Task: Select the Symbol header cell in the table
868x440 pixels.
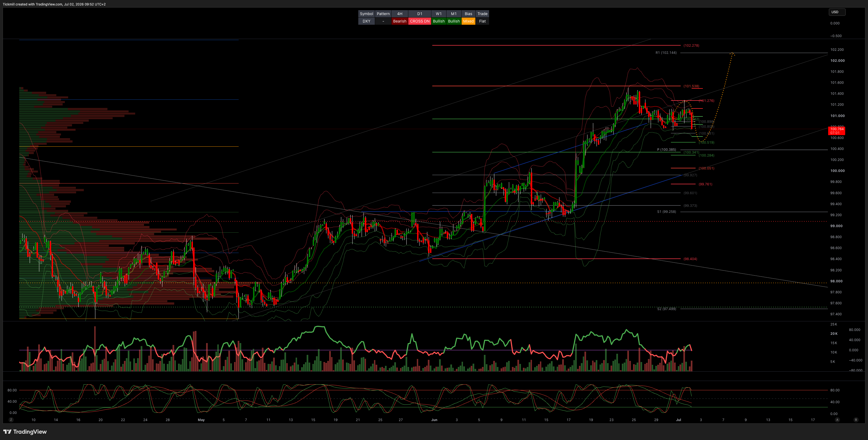Action: pos(366,14)
